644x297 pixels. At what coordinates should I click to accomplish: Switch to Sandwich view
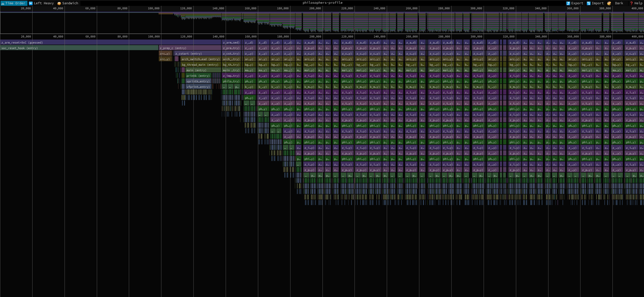tap(68, 3)
